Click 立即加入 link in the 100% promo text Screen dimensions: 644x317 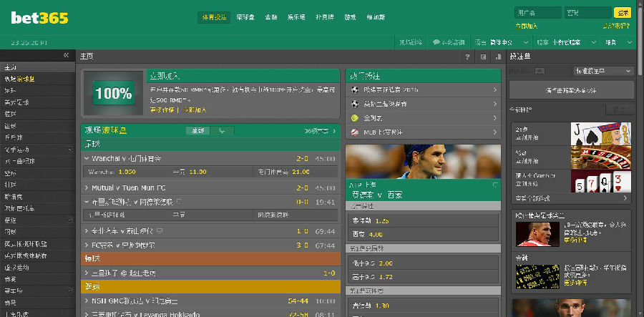pos(195,109)
